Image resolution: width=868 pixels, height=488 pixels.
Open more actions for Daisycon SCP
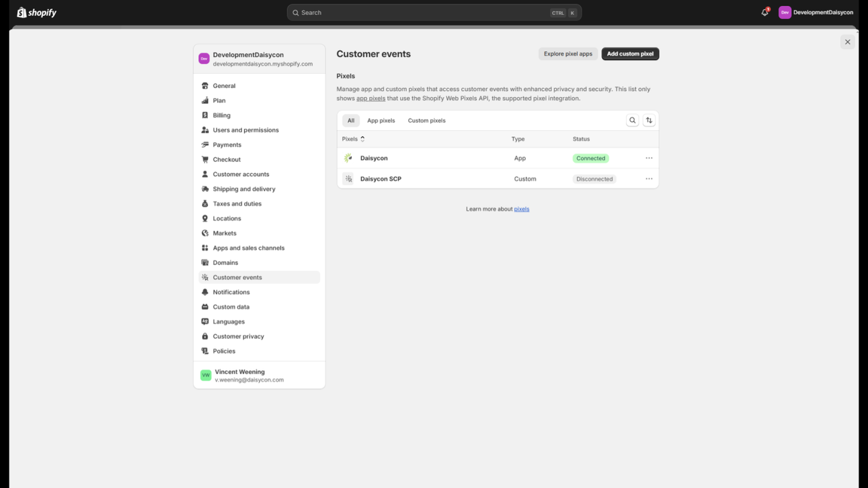click(x=649, y=179)
